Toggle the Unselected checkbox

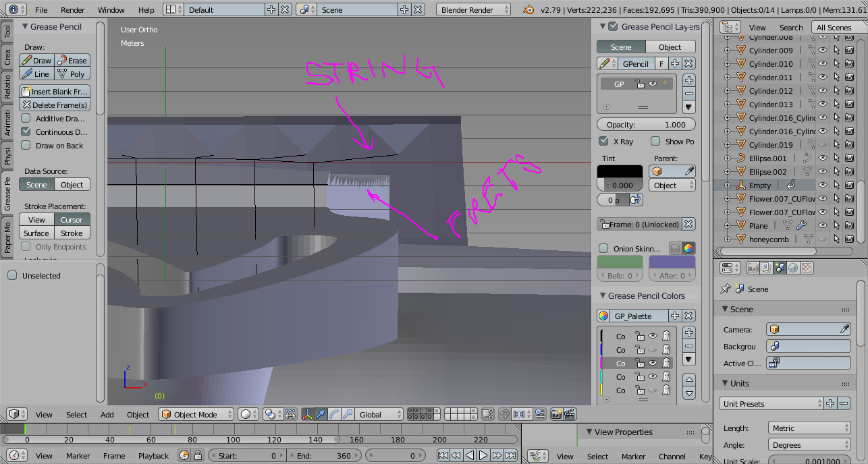point(12,276)
